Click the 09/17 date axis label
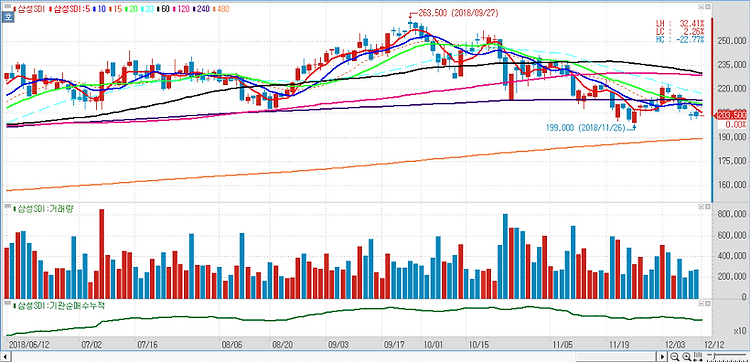 coord(394,344)
